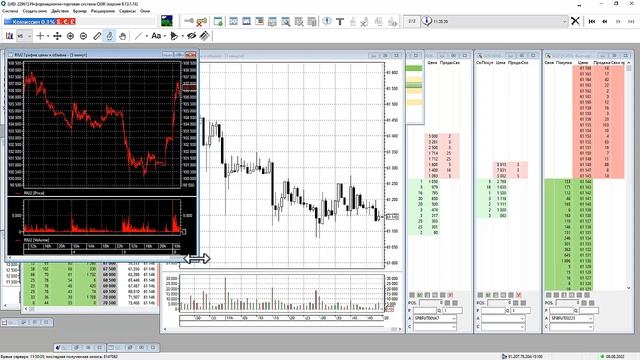Screen dimensions: 640x360
Task: Click the green landscape picture icon in toolbar
Action: (167, 21)
